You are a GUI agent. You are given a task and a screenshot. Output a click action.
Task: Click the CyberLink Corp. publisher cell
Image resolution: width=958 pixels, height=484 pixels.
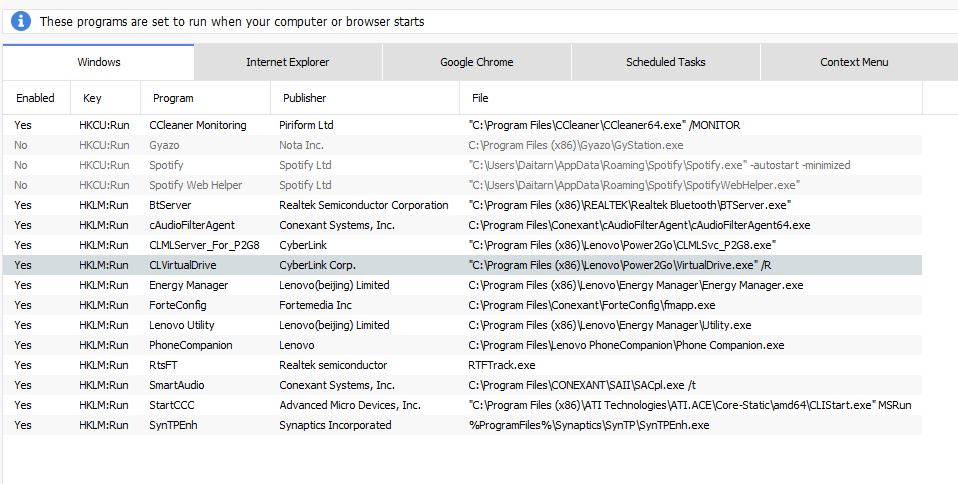pyautogui.click(x=318, y=265)
